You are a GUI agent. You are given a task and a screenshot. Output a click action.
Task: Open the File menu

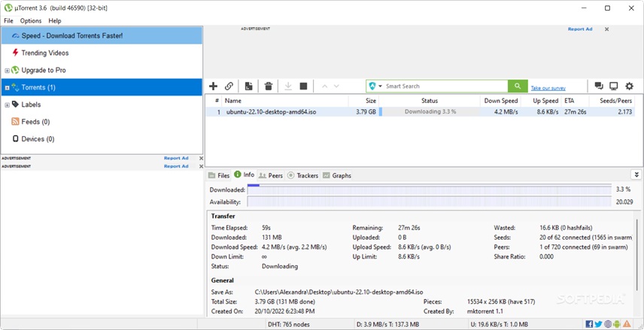pos(8,20)
